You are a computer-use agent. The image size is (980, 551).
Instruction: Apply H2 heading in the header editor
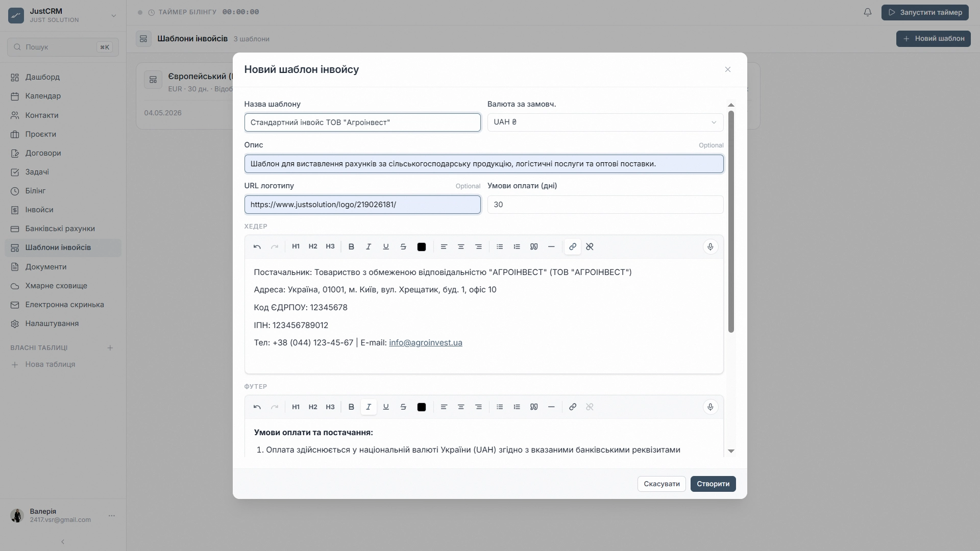[x=313, y=247]
